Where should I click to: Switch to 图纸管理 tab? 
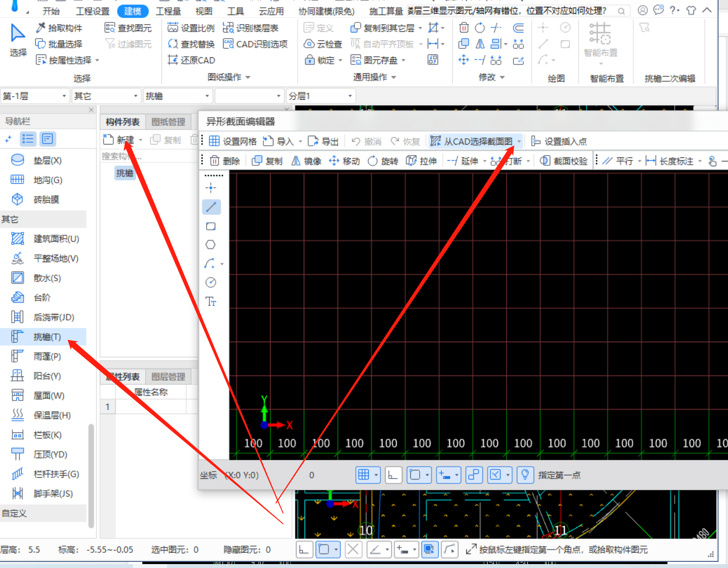(x=168, y=122)
